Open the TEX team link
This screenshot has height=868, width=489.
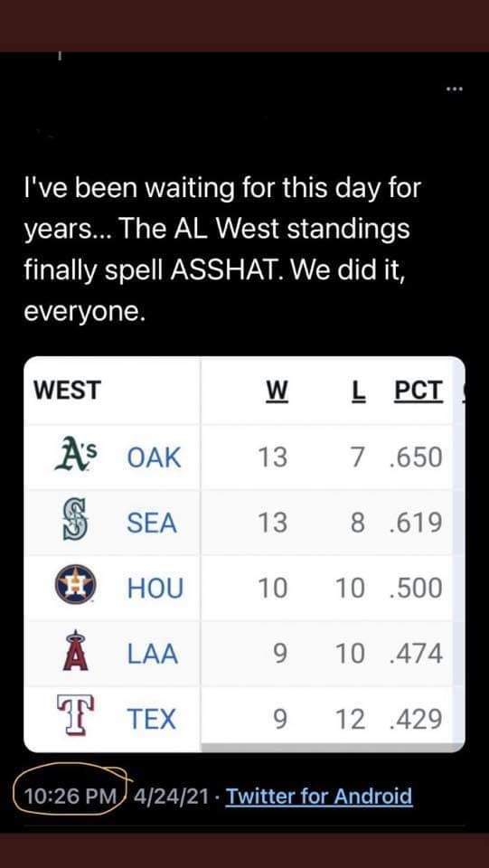(152, 719)
